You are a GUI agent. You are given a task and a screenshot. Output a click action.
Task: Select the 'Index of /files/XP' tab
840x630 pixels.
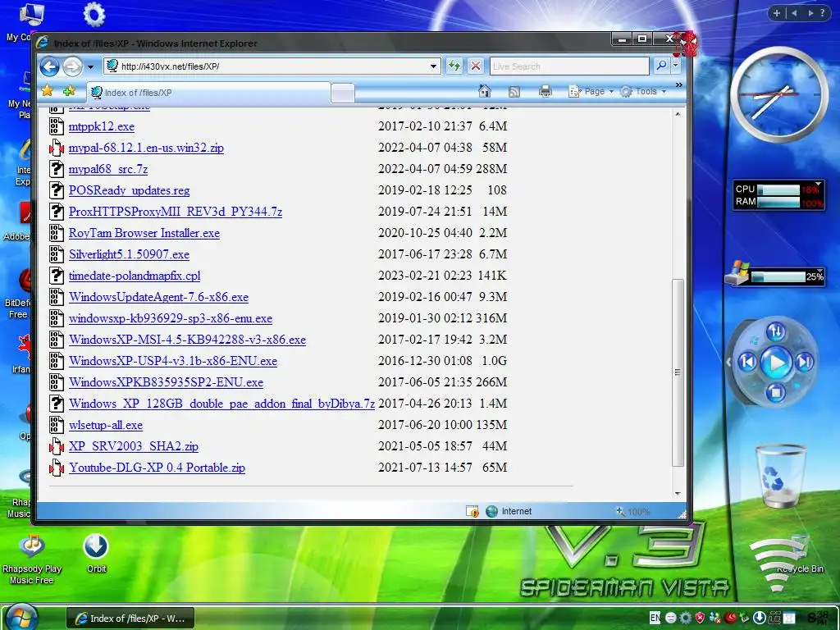[208, 93]
